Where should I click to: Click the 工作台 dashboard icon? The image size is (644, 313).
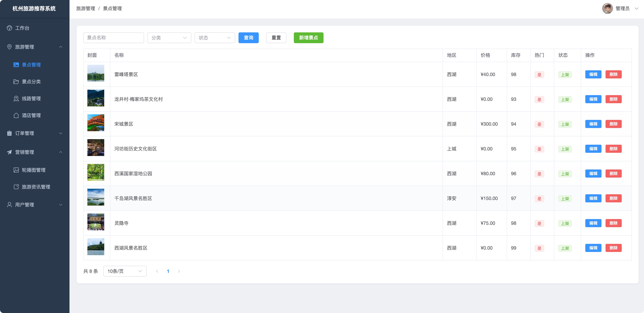click(x=9, y=28)
